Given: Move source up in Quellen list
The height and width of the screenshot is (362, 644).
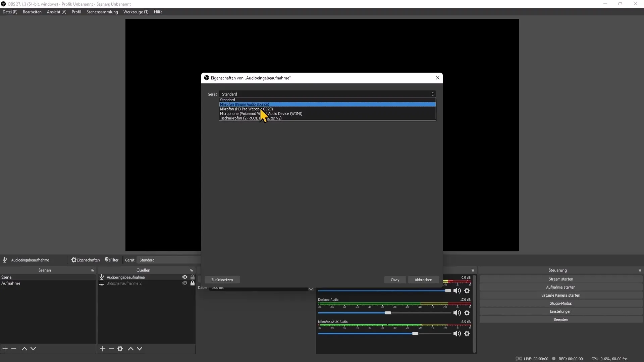Looking at the screenshot, I should pos(131,349).
